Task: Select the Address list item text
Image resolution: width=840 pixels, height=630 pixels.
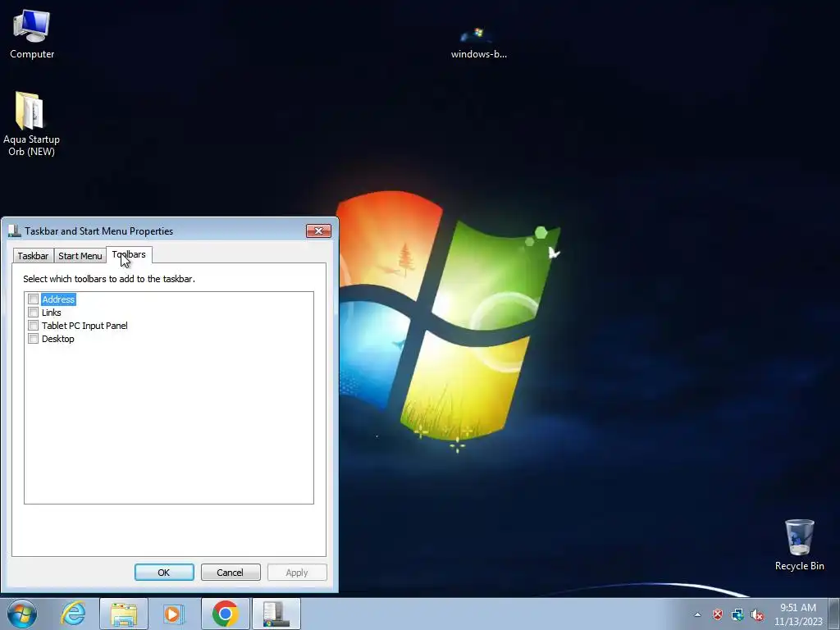Action: click(x=58, y=299)
